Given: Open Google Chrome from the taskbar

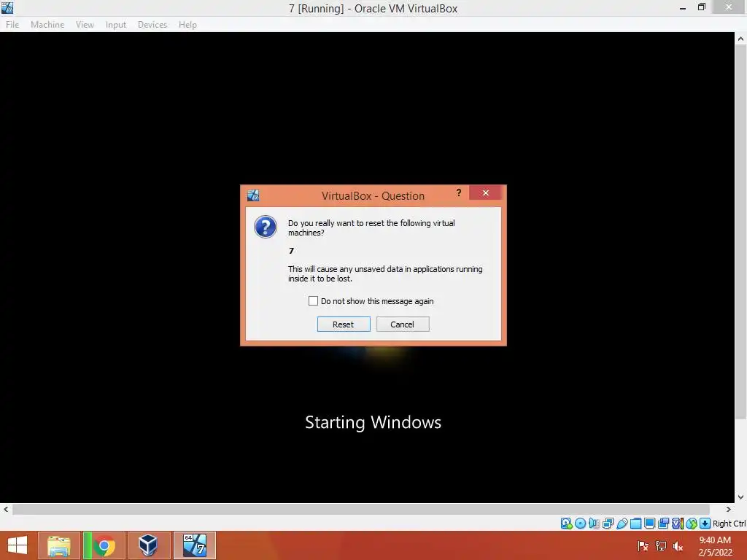Looking at the screenshot, I should [x=104, y=545].
